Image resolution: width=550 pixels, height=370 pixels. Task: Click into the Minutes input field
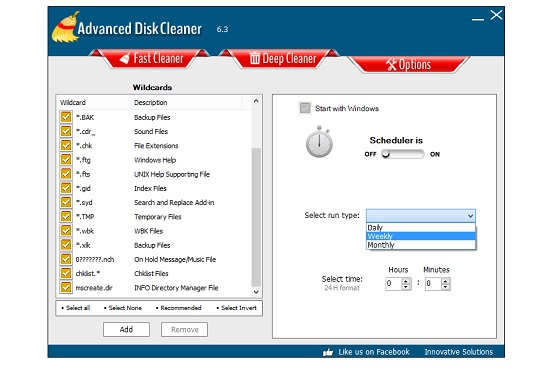pos(433,284)
